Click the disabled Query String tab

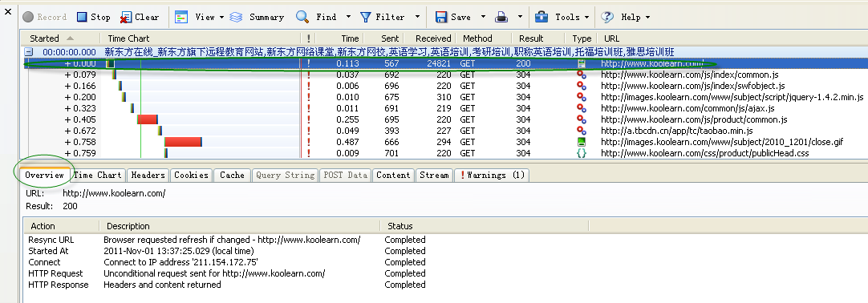point(285,176)
